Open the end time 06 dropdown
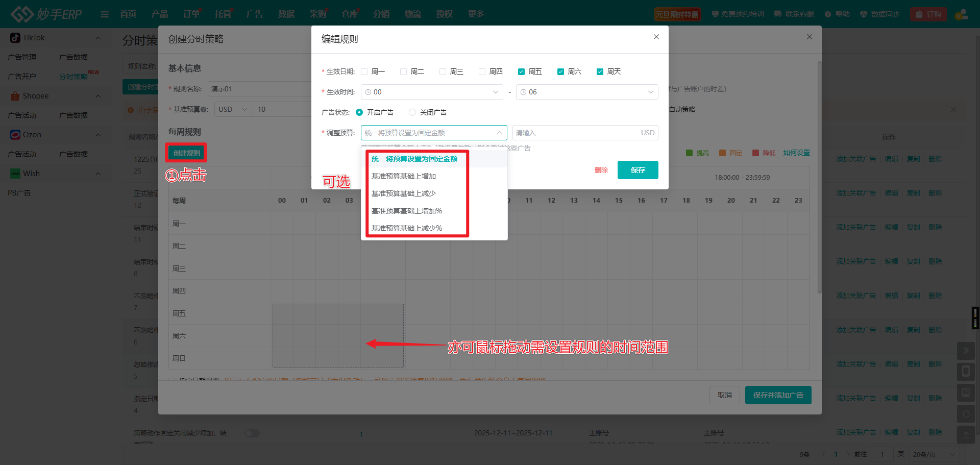 (x=587, y=92)
